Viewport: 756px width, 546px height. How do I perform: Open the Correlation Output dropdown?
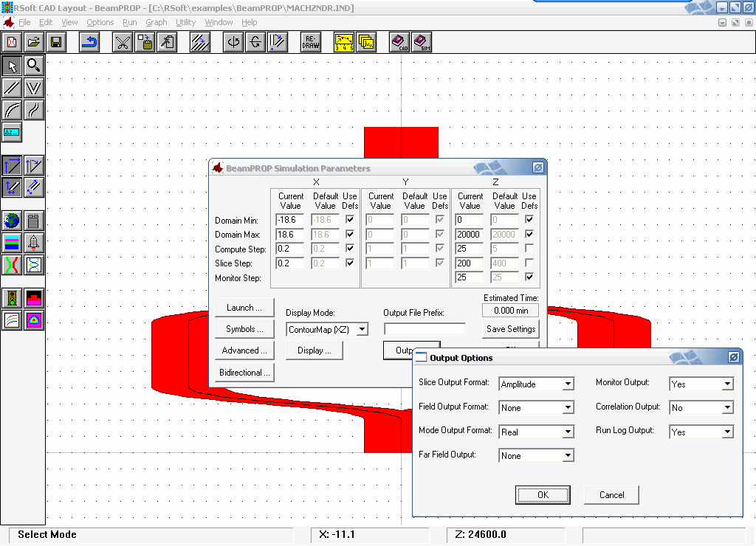[x=727, y=408]
